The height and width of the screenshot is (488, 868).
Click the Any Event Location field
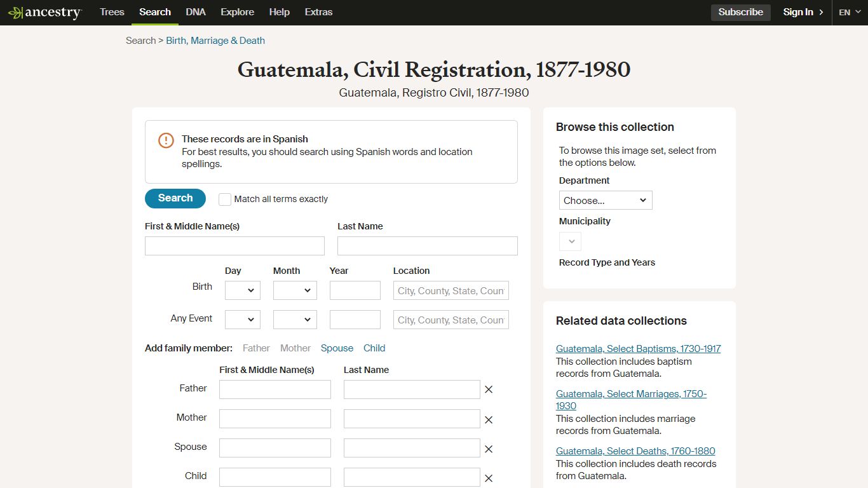pos(451,320)
